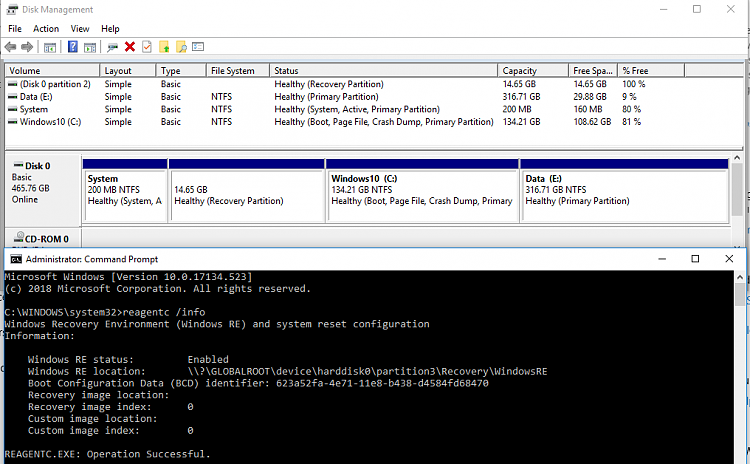
Task: Click volume icon beside (Disk 0 partition 2)
Action: coord(13,84)
